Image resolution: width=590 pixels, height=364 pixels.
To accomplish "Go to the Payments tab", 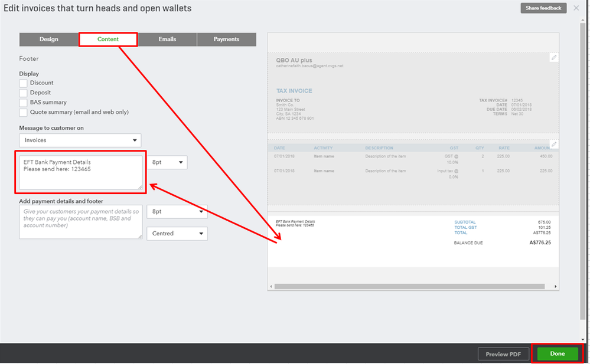I will point(227,39).
